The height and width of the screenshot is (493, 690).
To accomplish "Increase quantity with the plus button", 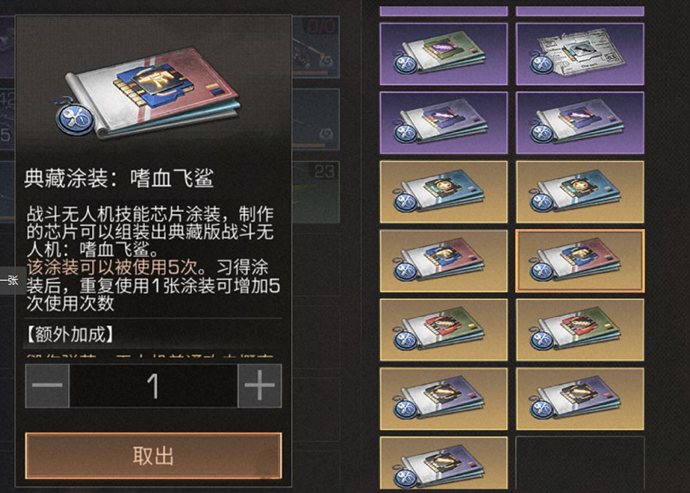I will [x=260, y=386].
